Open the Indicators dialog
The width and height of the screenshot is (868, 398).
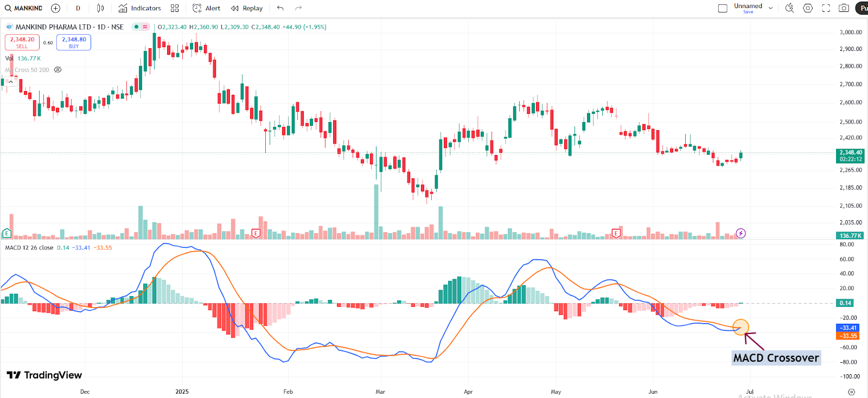pyautogui.click(x=140, y=8)
